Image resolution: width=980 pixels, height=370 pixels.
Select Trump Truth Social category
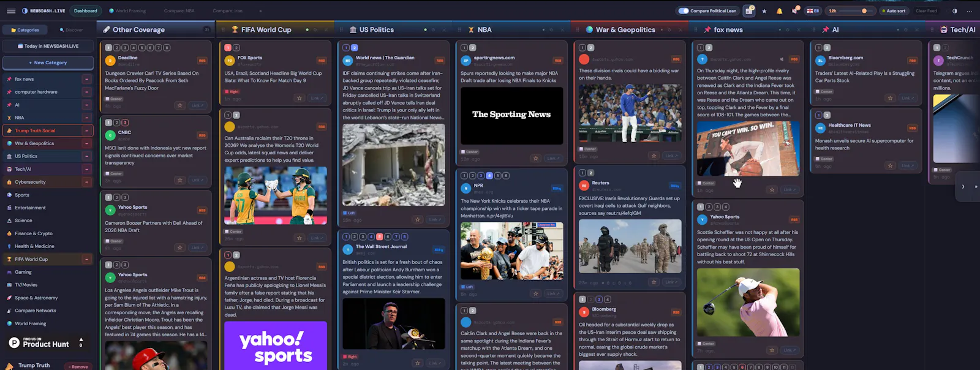point(48,130)
